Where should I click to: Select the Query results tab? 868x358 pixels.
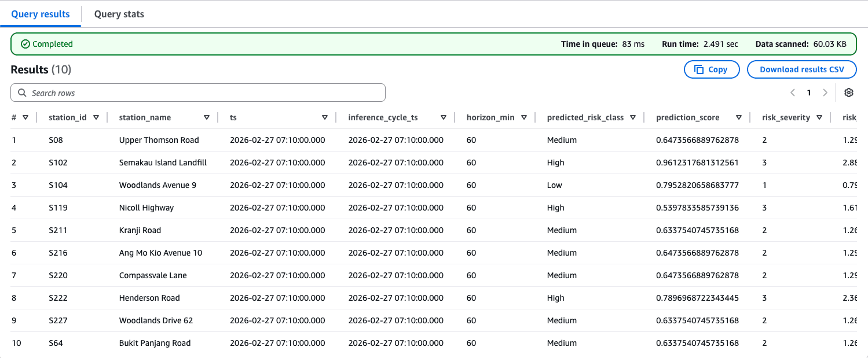(x=40, y=14)
